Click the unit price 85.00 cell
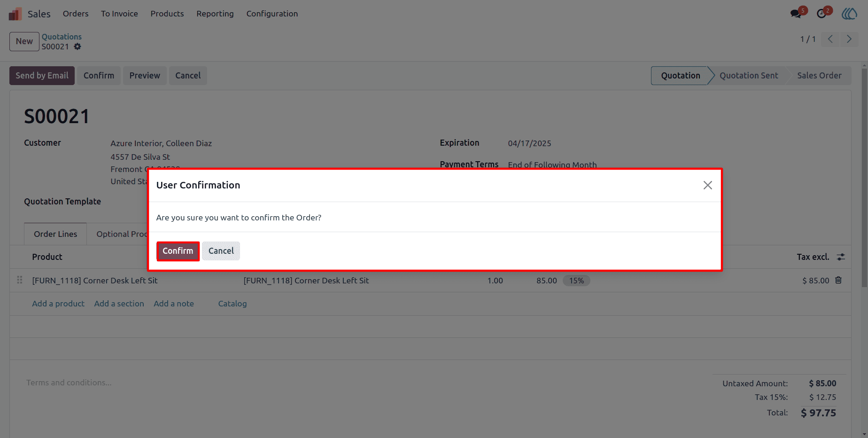 point(547,281)
